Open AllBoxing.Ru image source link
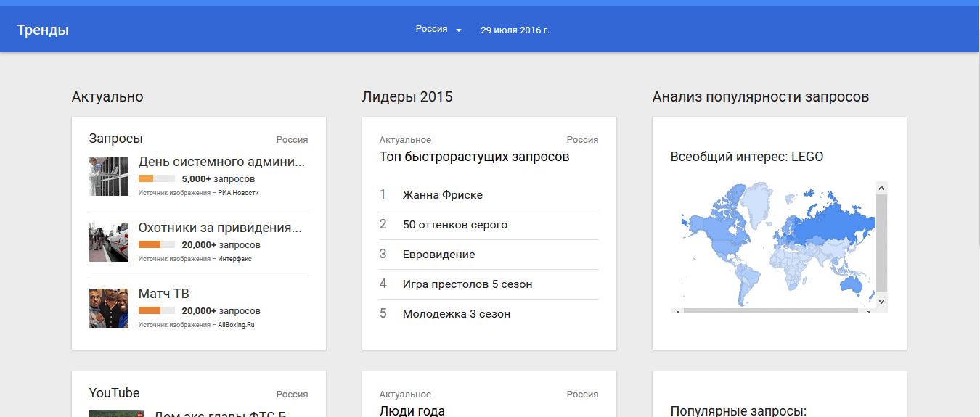Screen dimensions: 980x417 pos(236,325)
